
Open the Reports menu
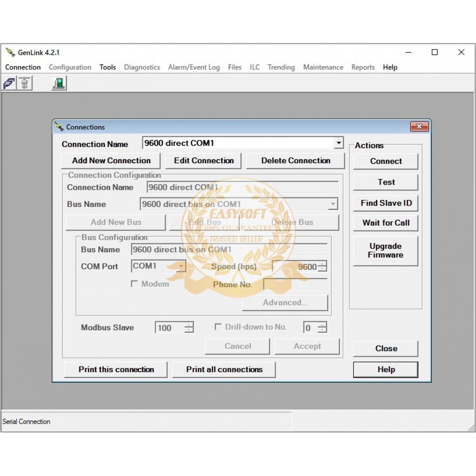[363, 67]
